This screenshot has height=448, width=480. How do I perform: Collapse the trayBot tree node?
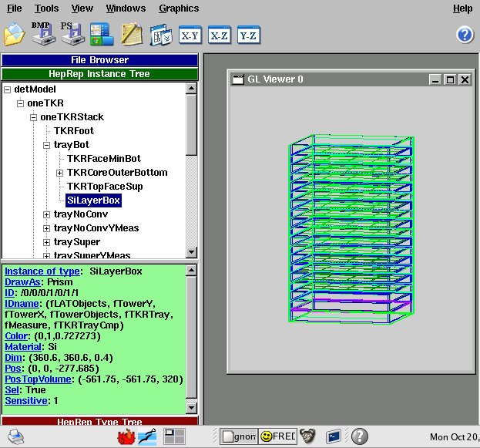pyautogui.click(x=47, y=145)
